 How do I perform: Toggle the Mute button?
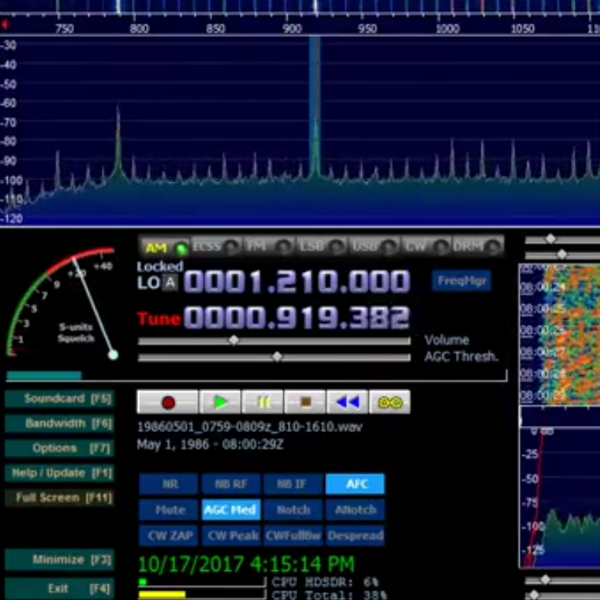point(169,510)
